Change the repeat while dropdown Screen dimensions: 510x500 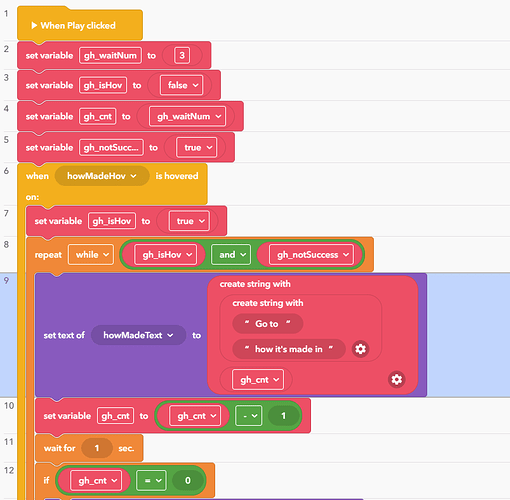[x=91, y=255]
